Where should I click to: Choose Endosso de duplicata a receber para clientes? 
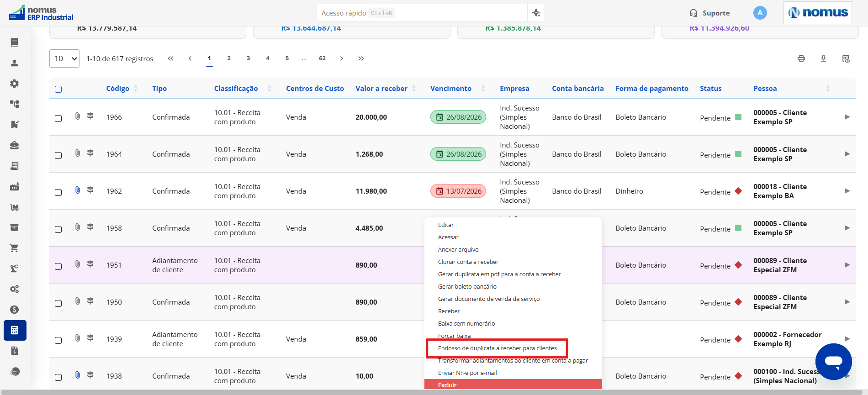coord(497,348)
